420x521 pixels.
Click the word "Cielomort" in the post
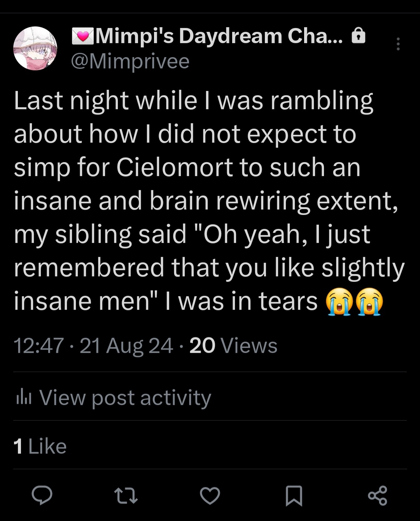pos(175,168)
